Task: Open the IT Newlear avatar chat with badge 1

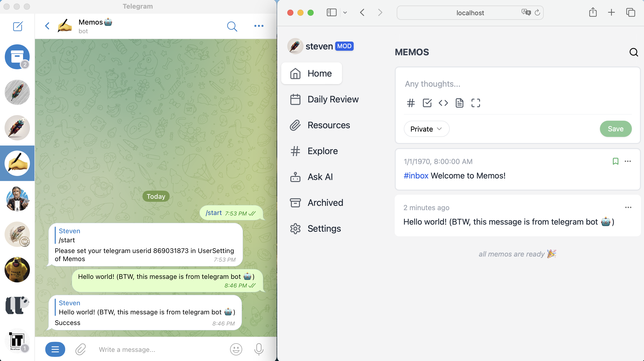Action: point(17,341)
